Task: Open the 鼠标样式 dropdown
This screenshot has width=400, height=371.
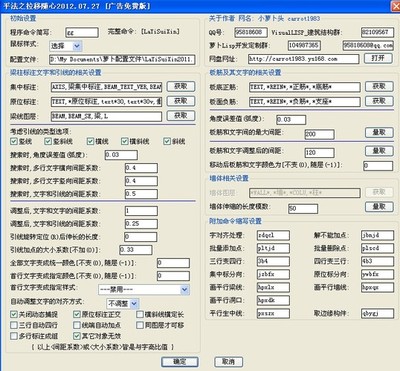Action: click(65, 46)
